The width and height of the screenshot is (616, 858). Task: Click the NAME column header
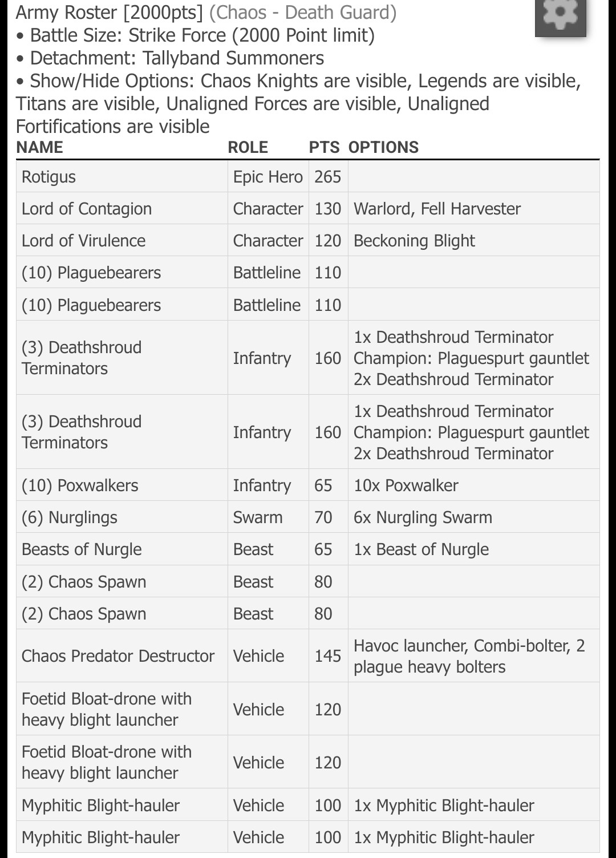[39, 147]
